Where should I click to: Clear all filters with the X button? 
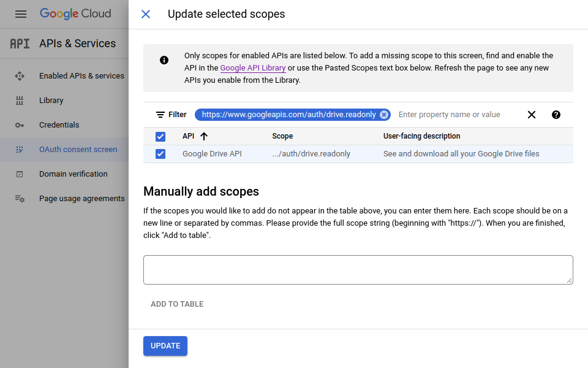coord(531,114)
